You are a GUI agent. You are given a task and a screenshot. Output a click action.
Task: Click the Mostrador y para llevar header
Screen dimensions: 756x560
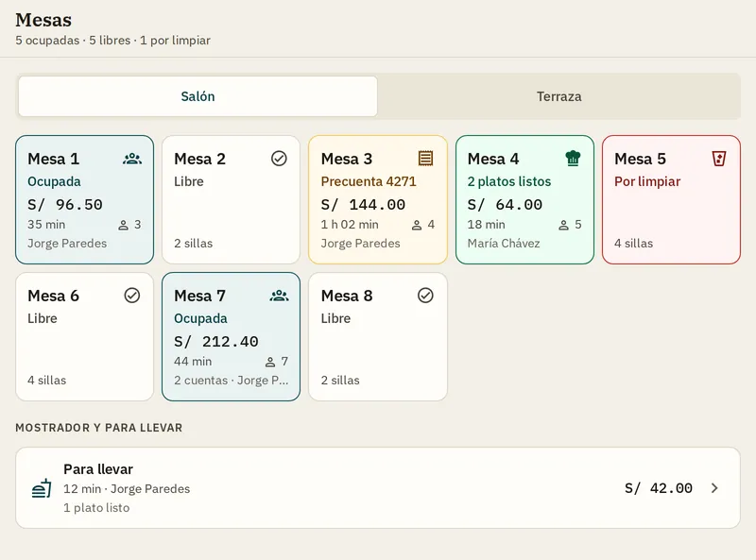[x=99, y=428]
